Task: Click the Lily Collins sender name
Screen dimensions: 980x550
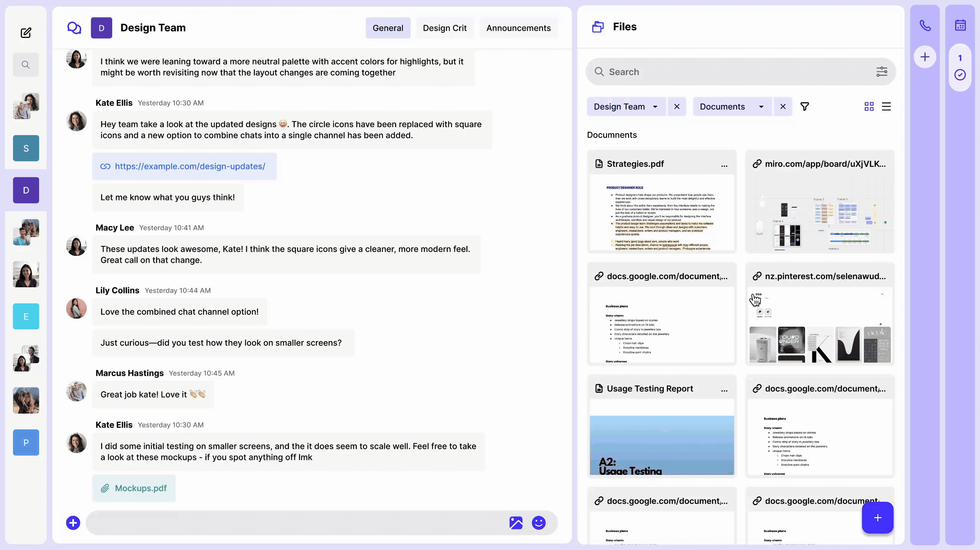Action: pos(118,290)
